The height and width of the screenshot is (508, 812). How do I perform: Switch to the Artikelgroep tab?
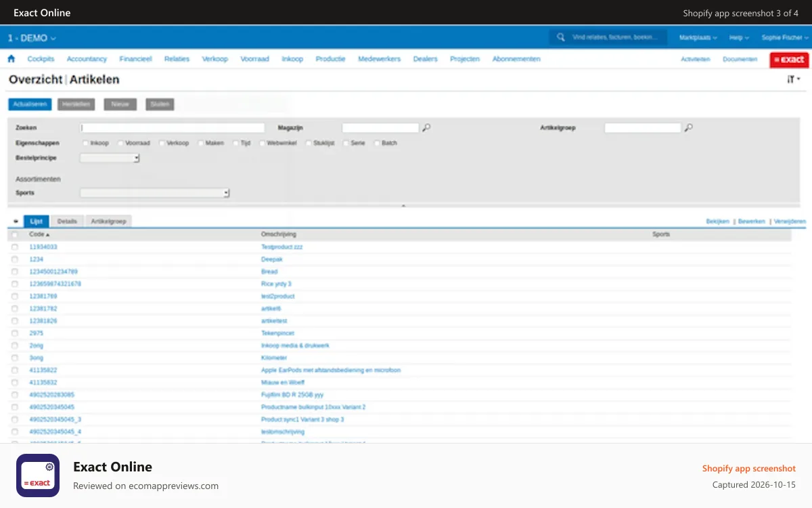click(108, 221)
